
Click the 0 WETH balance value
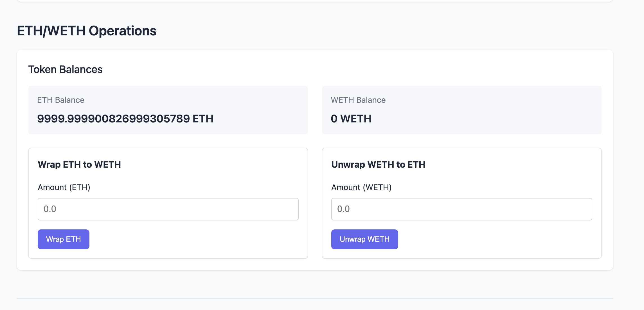[x=351, y=119]
